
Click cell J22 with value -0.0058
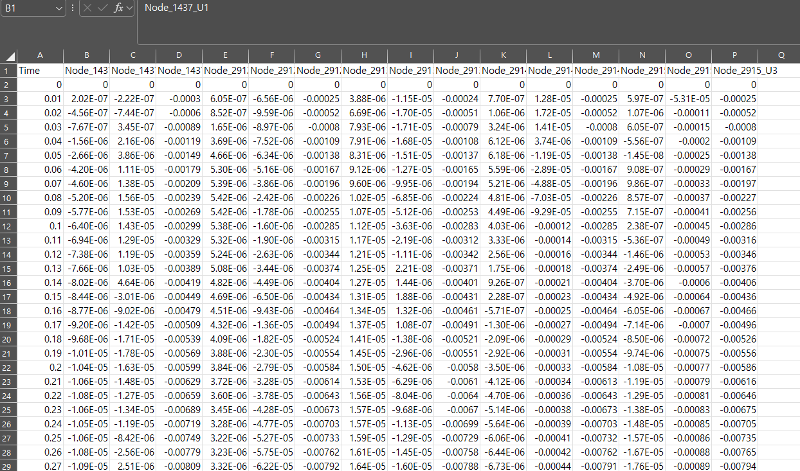point(457,367)
